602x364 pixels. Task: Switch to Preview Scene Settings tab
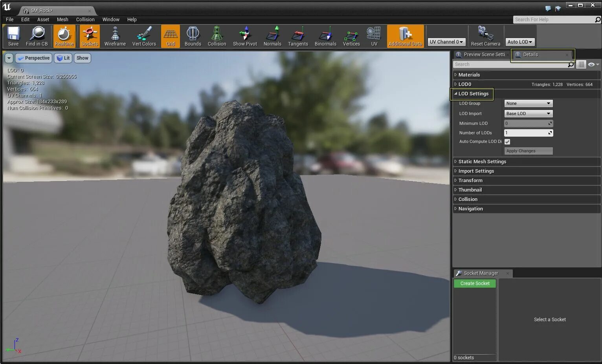pyautogui.click(x=483, y=55)
